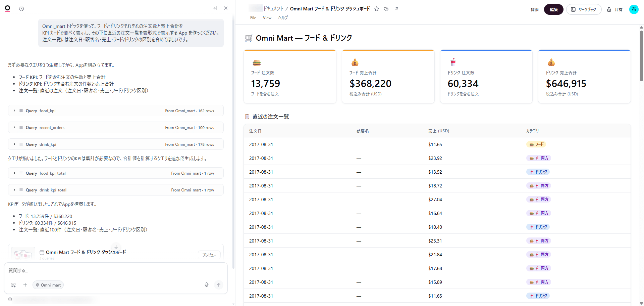Expand the food_kpi query chevron

(x=14, y=111)
